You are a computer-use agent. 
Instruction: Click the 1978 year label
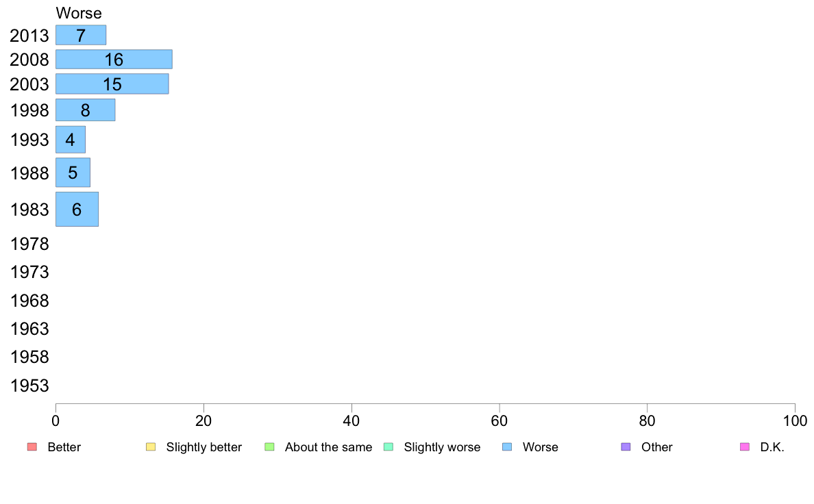pos(29,244)
